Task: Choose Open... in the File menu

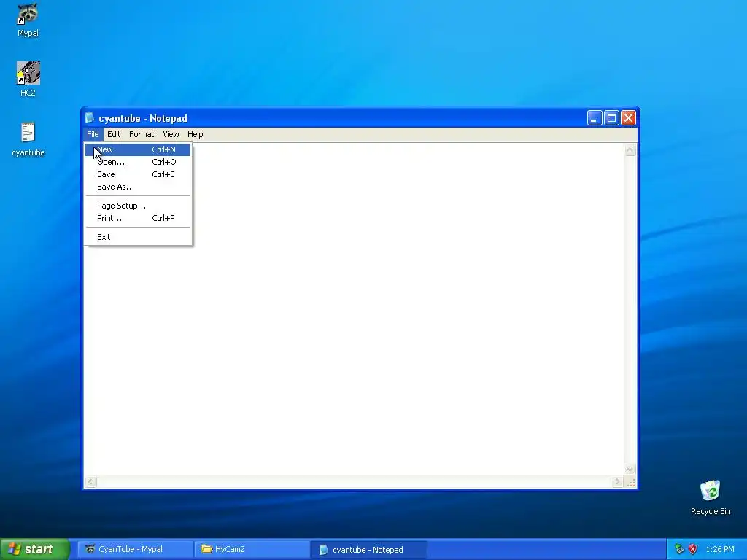Action: [x=138, y=162]
